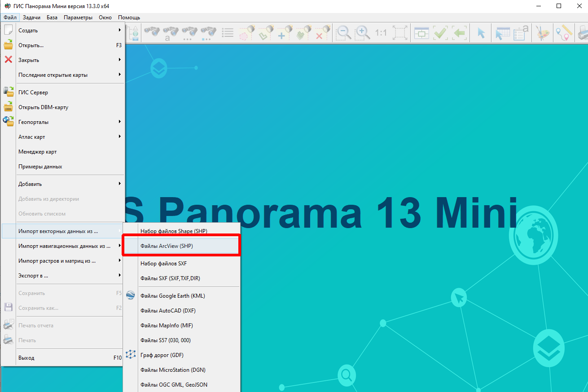Expand Последние открытые карты arrow
The image size is (588, 392).
coord(119,75)
